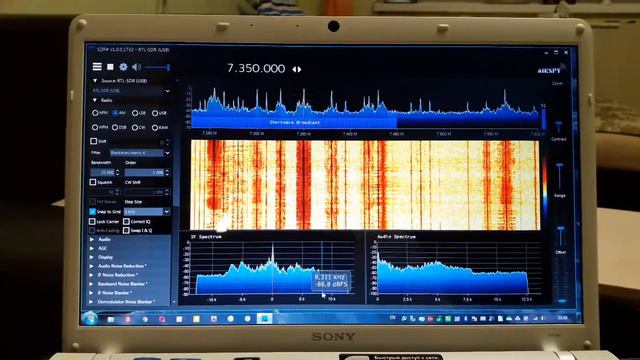Click the EN language indicator in tray
This screenshot has width=640, height=360.
(393, 317)
